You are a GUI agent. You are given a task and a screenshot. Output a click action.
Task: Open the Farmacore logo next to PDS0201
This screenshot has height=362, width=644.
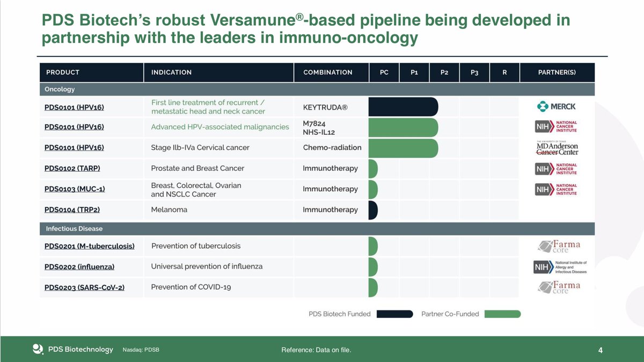pos(559,245)
